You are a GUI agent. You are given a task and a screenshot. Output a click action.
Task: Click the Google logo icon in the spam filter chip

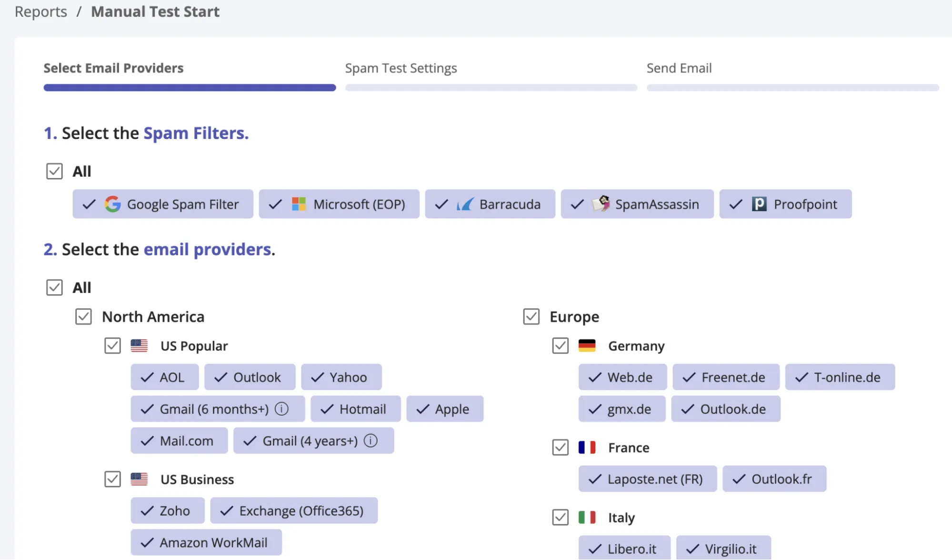[113, 204]
